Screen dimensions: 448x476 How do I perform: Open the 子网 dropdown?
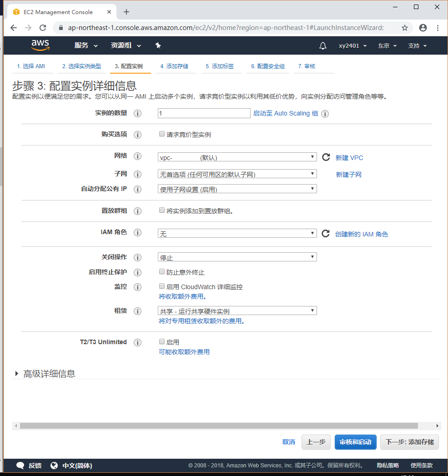coord(237,174)
